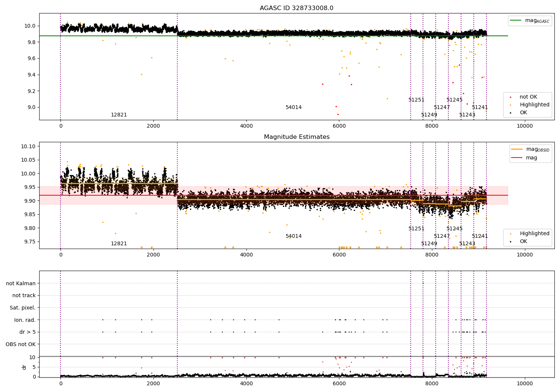Viewport: 560px width, 392px height.
Task: Select 'not OK' legend entry in top plot
Action: 528,97
